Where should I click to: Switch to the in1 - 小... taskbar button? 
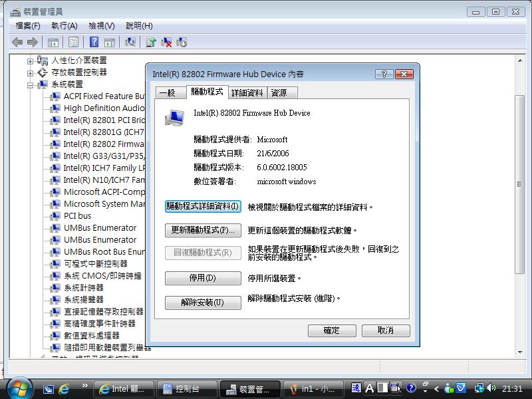pos(314,389)
